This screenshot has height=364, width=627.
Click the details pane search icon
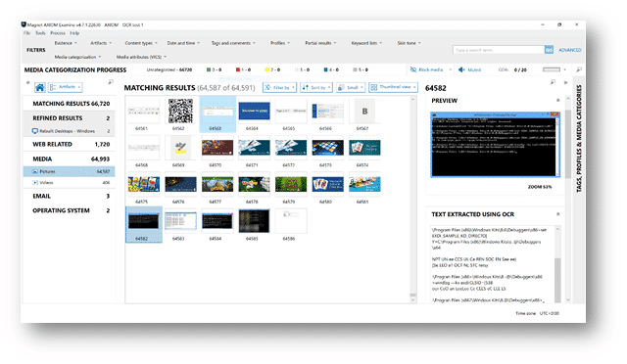pyautogui.click(x=553, y=82)
